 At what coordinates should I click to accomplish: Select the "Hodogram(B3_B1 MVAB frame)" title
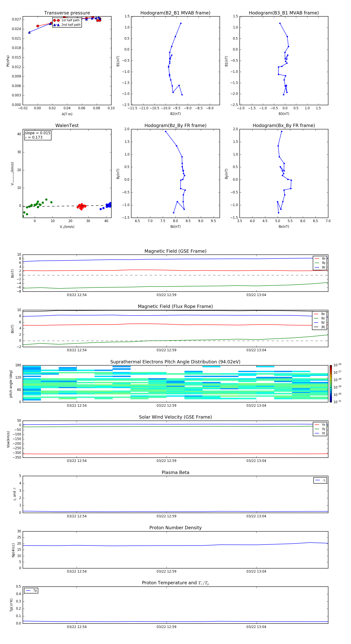point(284,13)
